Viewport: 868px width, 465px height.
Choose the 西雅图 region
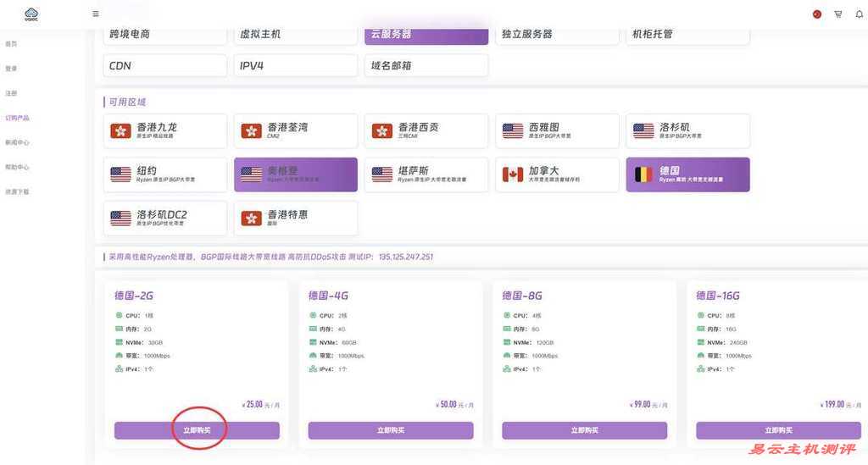(557, 131)
